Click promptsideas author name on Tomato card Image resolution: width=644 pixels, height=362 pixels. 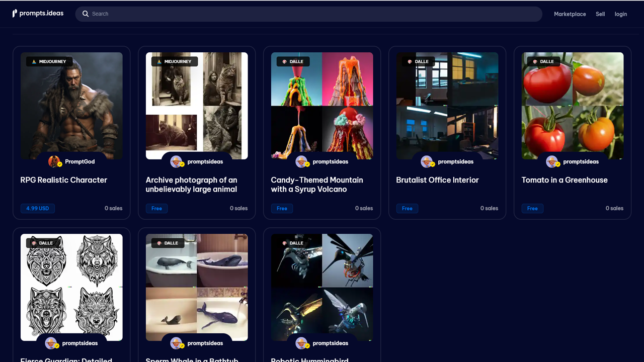(x=581, y=162)
